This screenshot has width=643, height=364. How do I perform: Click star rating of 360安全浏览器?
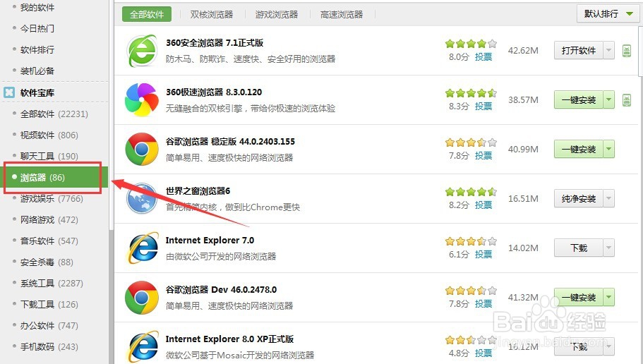tap(471, 44)
